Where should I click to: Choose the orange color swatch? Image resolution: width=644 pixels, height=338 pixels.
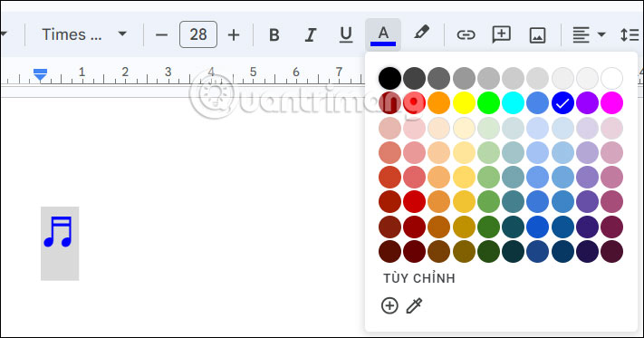[x=438, y=103]
